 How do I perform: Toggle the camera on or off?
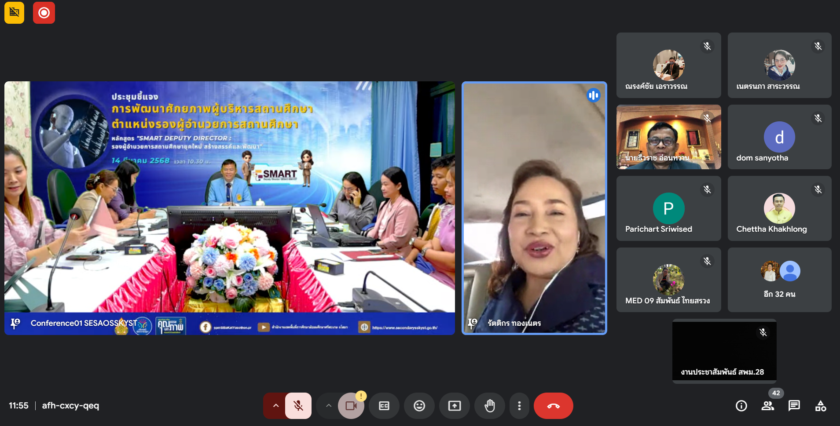[x=351, y=405]
